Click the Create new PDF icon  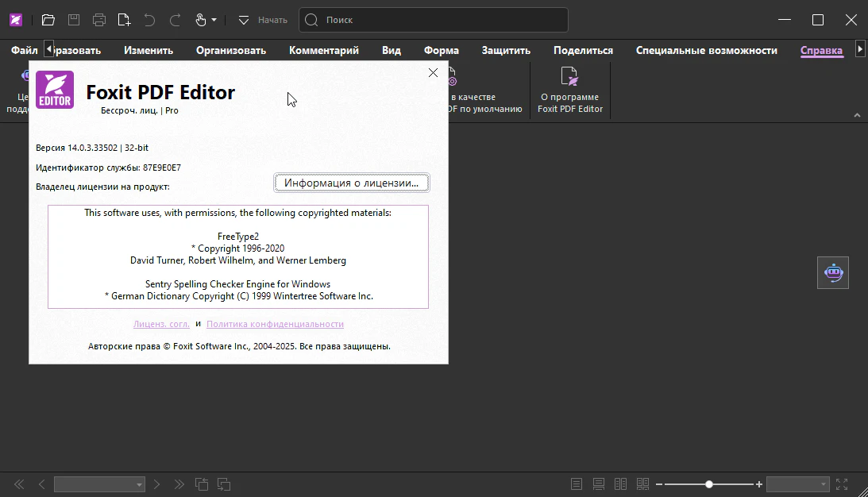coord(124,20)
